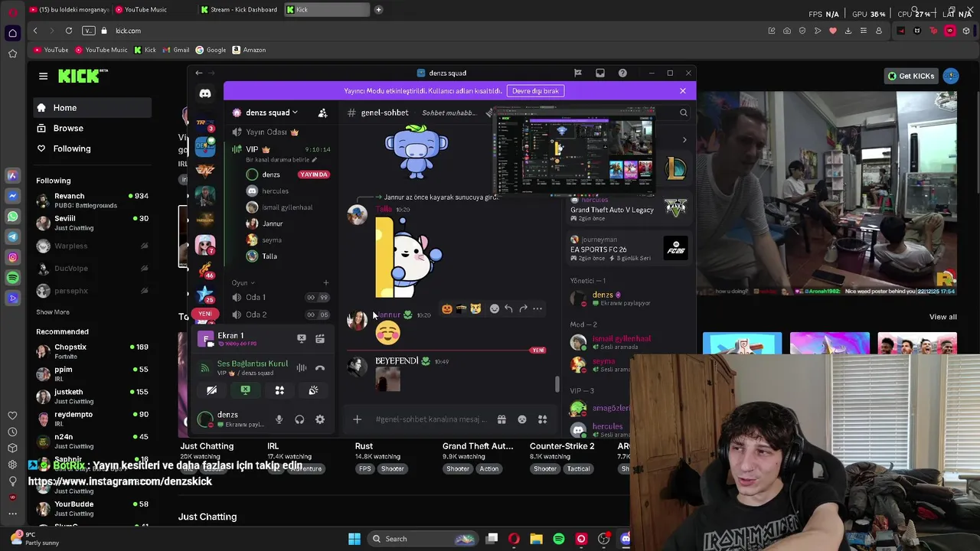980x551 pixels.
Task: Add channel to Oyun category plus
Action: (x=325, y=283)
